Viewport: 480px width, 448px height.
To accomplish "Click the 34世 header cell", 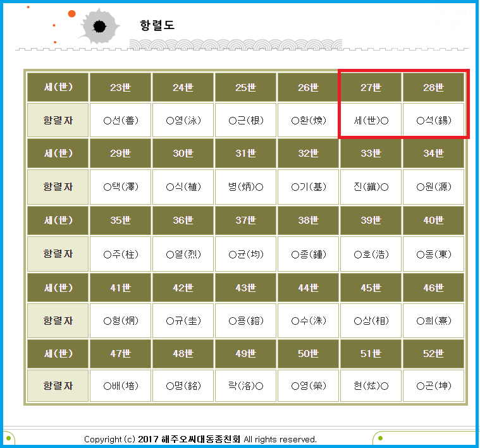I will [433, 154].
